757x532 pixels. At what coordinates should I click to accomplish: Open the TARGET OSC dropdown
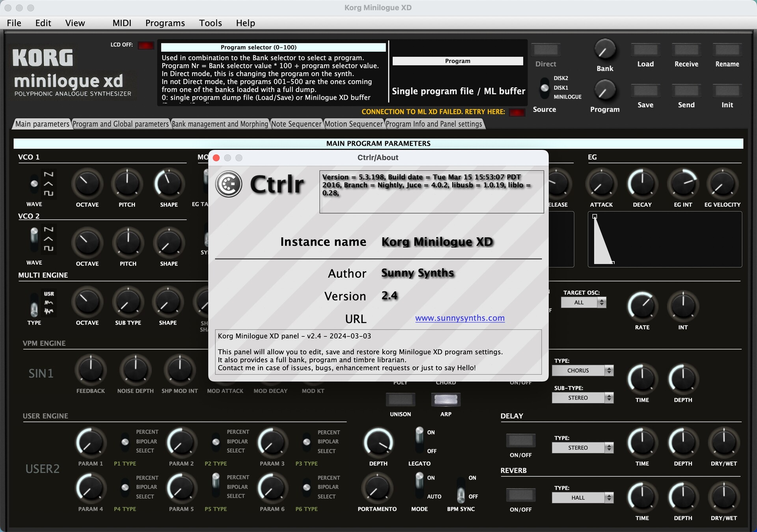tap(583, 302)
